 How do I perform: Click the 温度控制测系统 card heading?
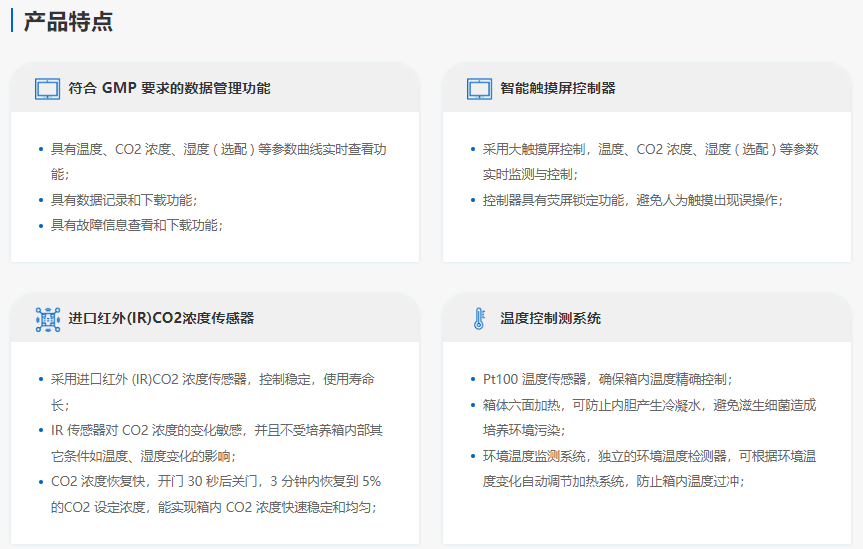point(550,319)
